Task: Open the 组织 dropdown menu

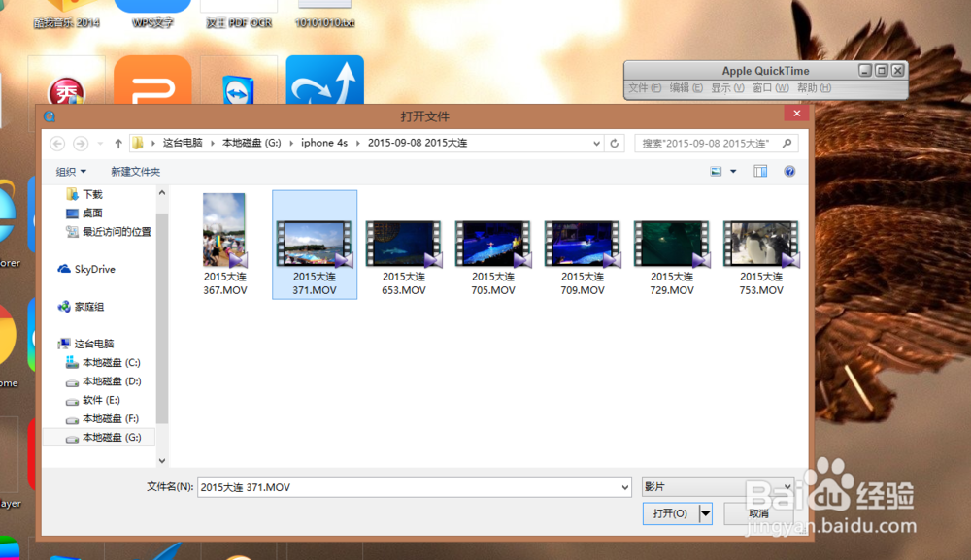Action: click(71, 172)
